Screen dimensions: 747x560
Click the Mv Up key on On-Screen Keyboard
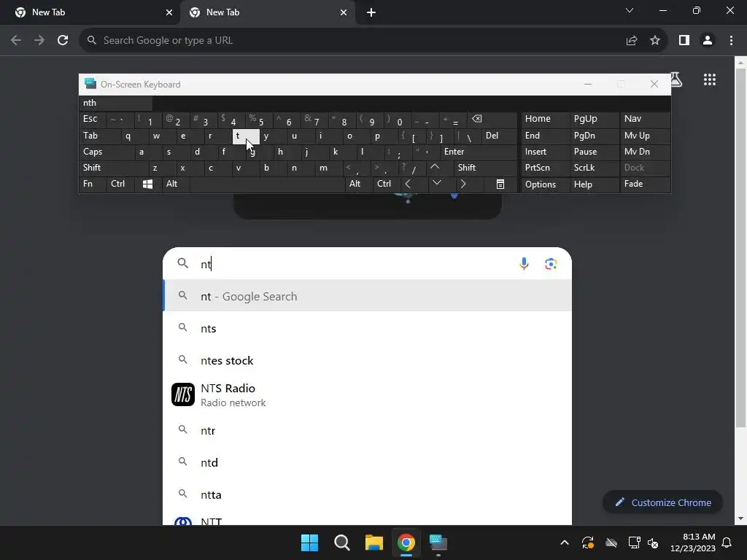pyautogui.click(x=645, y=136)
